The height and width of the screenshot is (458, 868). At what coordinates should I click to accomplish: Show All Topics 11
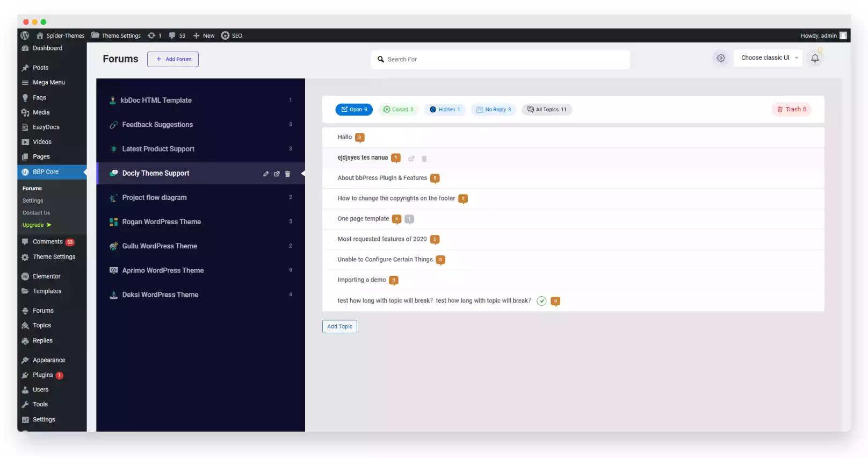pyautogui.click(x=547, y=110)
